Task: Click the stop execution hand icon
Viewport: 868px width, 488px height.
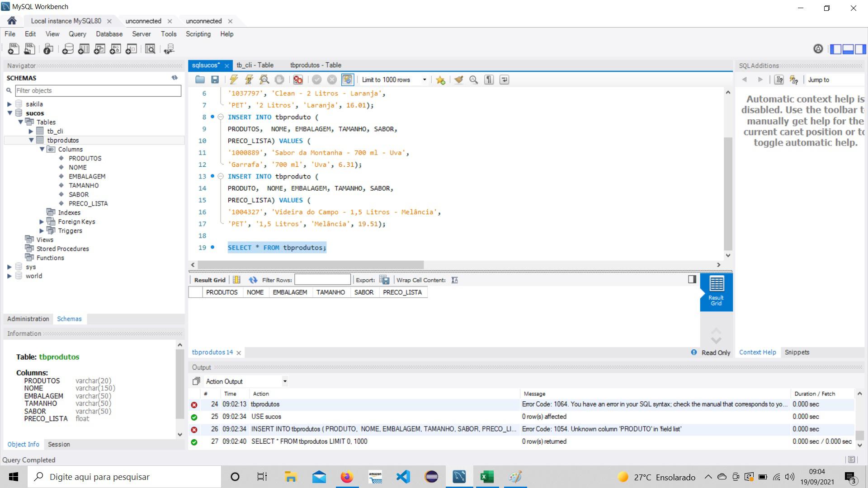Action: (x=279, y=80)
